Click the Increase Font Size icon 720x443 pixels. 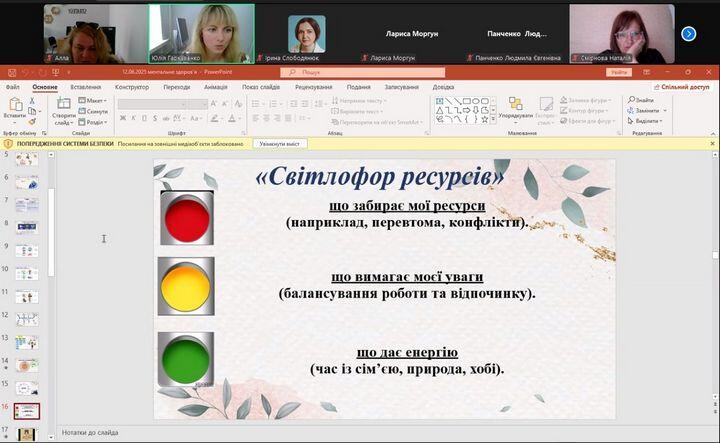pos(214,104)
